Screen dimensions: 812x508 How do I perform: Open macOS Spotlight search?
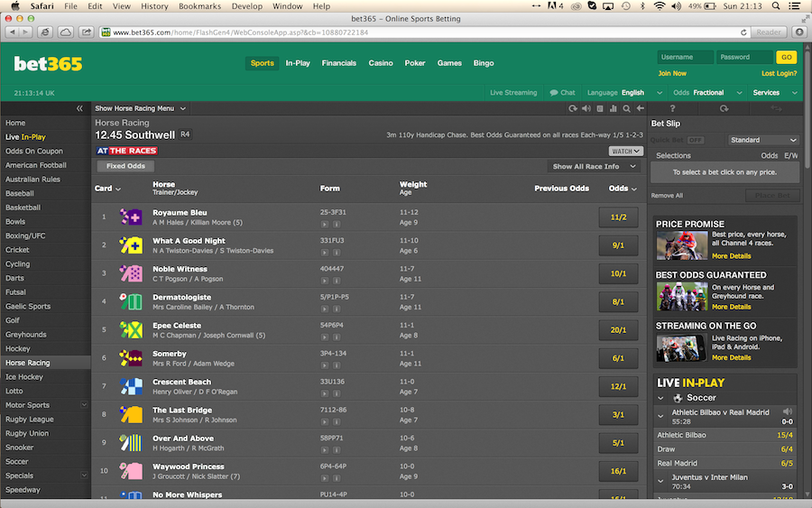(776, 6)
